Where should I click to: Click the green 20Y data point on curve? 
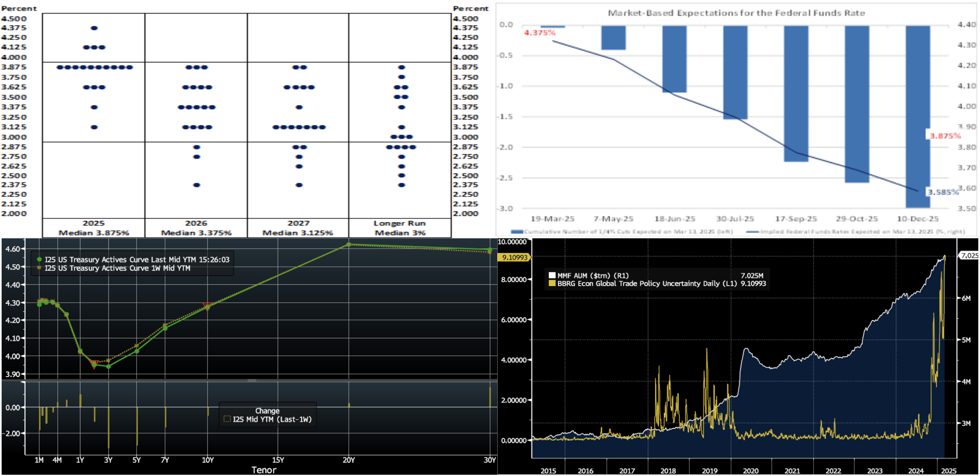(x=349, y=244)
